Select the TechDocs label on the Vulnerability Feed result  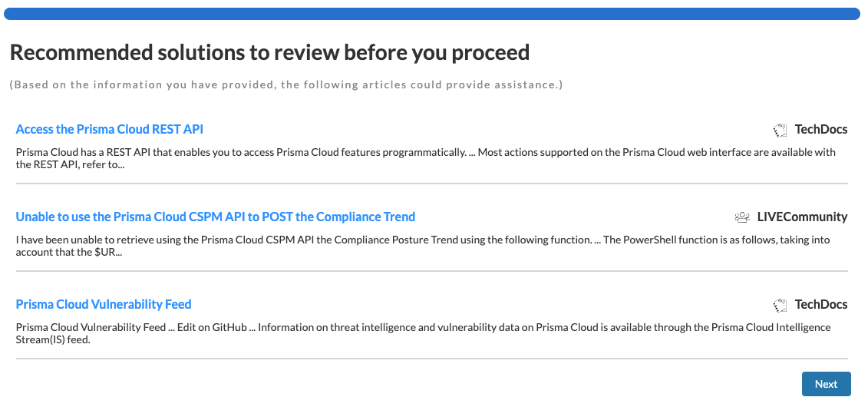(821, 304)
